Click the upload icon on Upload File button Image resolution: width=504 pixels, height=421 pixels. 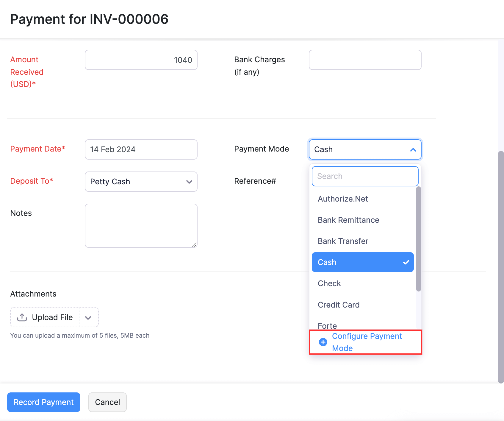pos(22,317)
